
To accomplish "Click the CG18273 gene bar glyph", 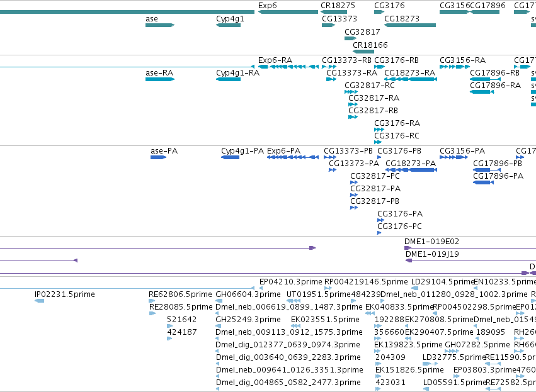I will [x=410, y=25].
